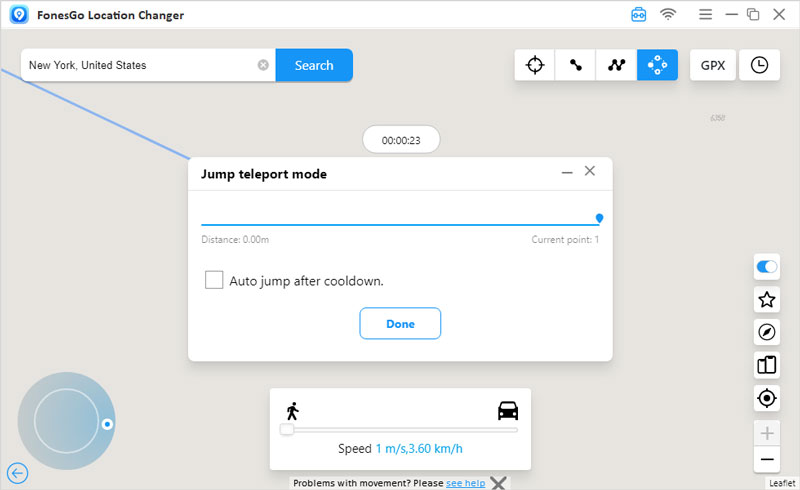Screen dimensions: 800x490
Task: Open favorites star icon
Action: click(x=767, y=300)
